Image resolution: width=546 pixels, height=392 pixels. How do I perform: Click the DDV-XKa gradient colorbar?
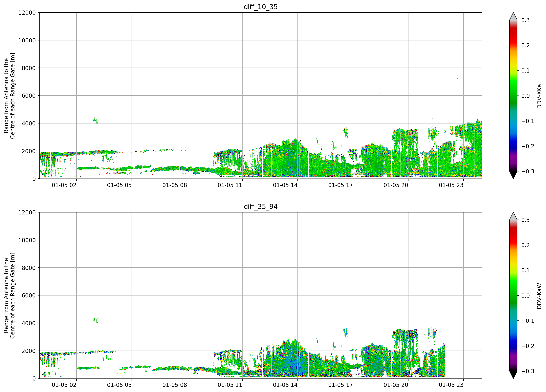click(513, 96)
